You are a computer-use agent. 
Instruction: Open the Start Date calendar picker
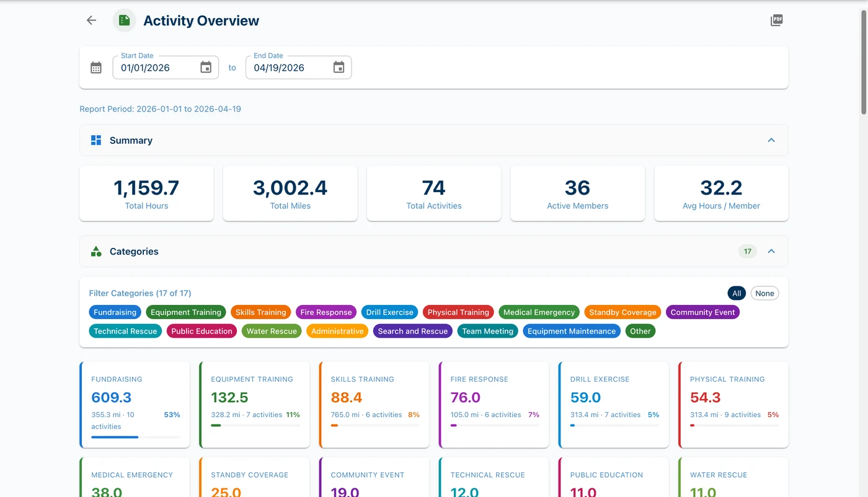(206, 68)
